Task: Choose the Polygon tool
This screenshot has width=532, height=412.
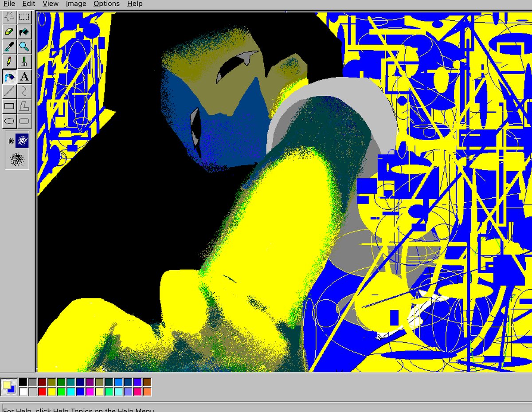Action: coord(24,106)
